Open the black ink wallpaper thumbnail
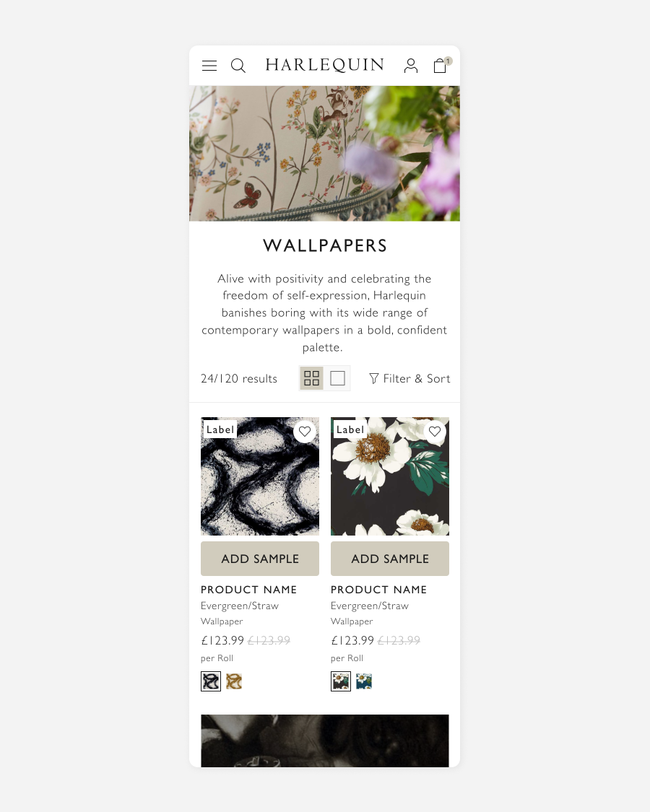Viewport: 650px width, 812px height. (x=260, y=476)
